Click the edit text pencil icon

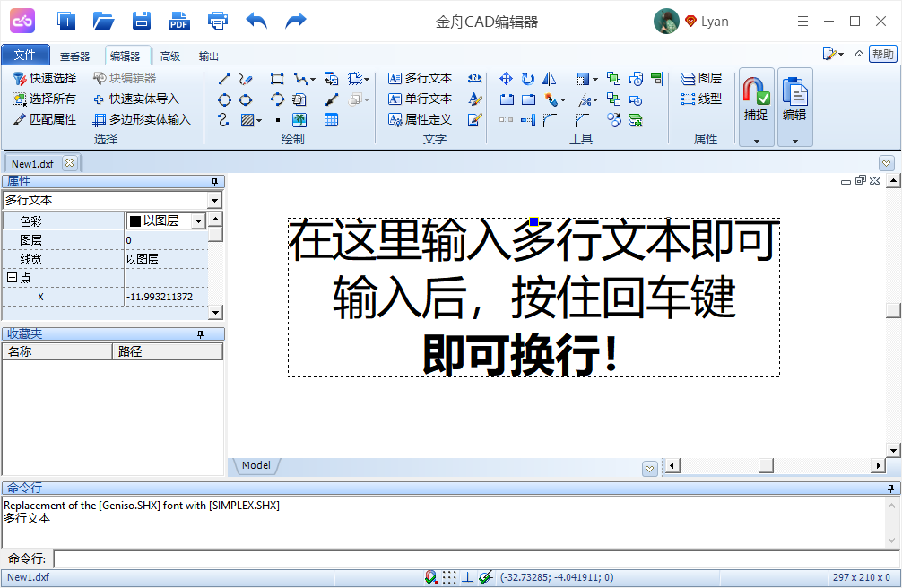coord(474,120)
